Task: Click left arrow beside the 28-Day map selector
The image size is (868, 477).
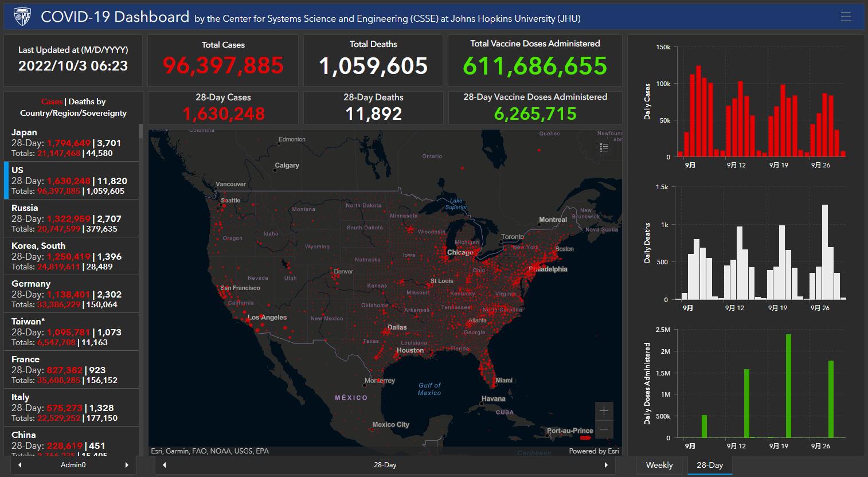Action: tap(165, 465)
